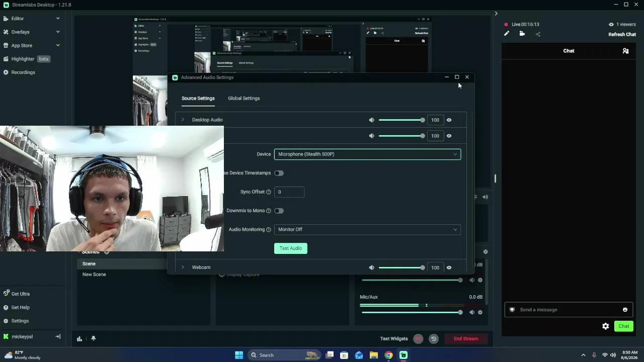Click the green Chat send button
Image resolution: width=644 pixels, height=362 pixels.
click(x=624, y=326)
